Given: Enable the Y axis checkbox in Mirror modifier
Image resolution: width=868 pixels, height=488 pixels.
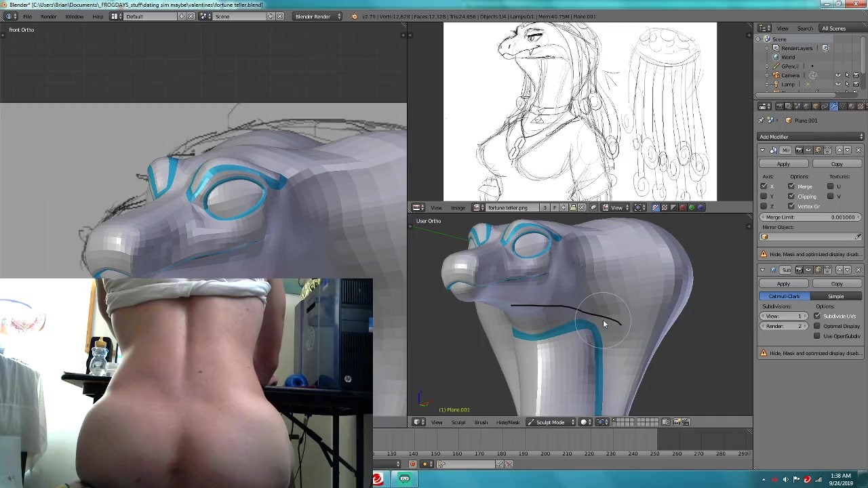Looking at the screenshot, I should (x=764, y=197).
